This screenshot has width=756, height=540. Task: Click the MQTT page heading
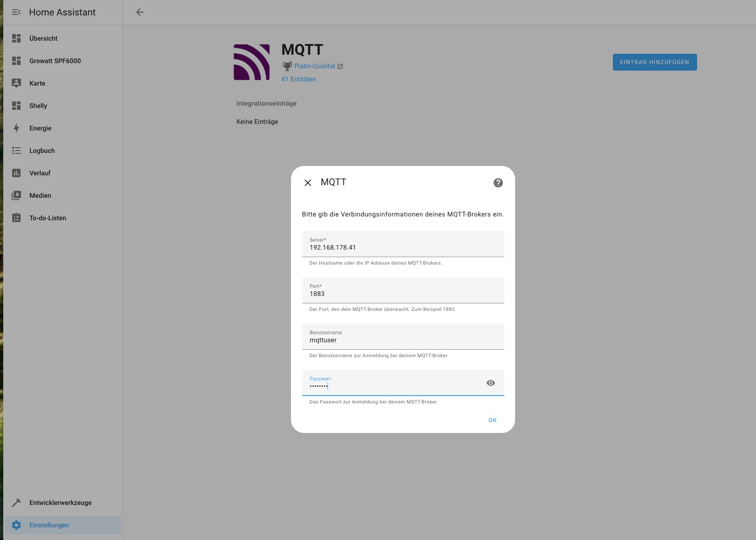pos(302,50)
